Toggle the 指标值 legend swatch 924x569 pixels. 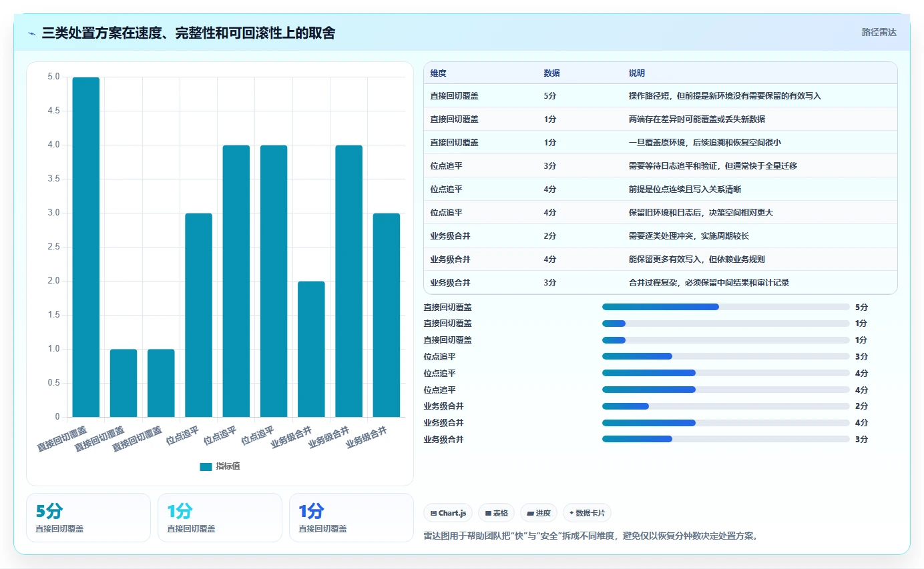[x=206, y=466]
